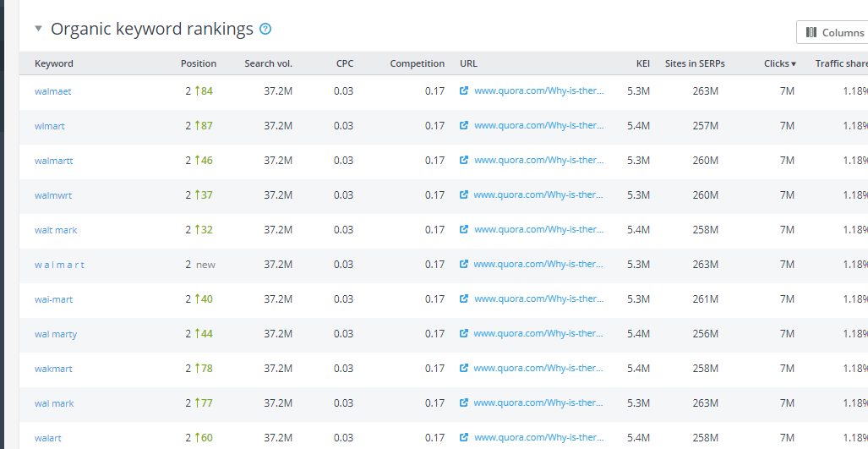The image size is (868, 449).
Task: Open quora URL link in walart row
Action: [x=538, y=437]
